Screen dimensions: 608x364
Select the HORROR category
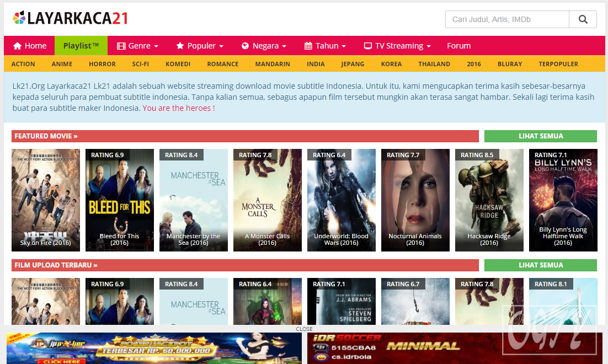(x=103, y=64)
